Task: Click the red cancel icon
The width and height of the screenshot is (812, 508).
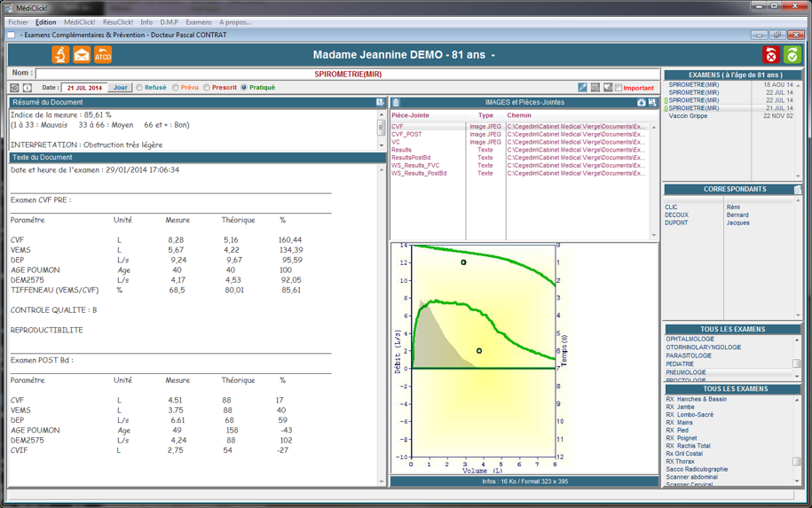Action: (771, 55)
